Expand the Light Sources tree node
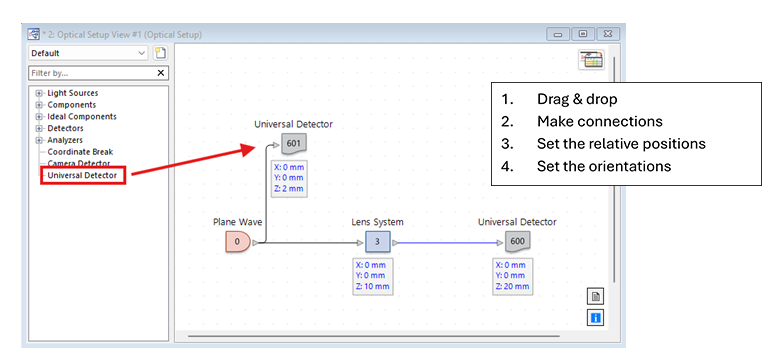Image resolution: width=774 pixels, height=364 pixels. (39, 93)
